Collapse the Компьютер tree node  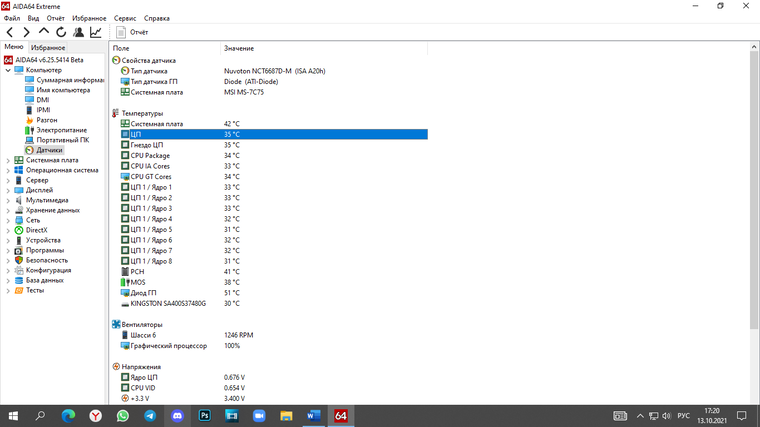coord(8,70)
